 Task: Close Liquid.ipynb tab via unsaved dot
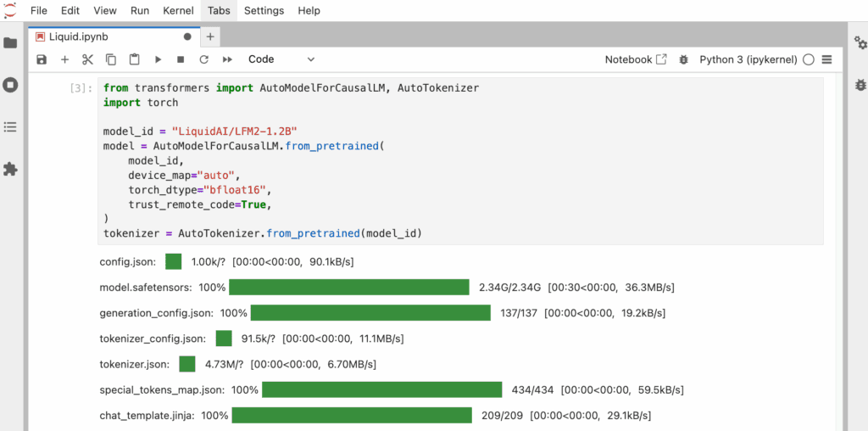(x=187, y=37)
